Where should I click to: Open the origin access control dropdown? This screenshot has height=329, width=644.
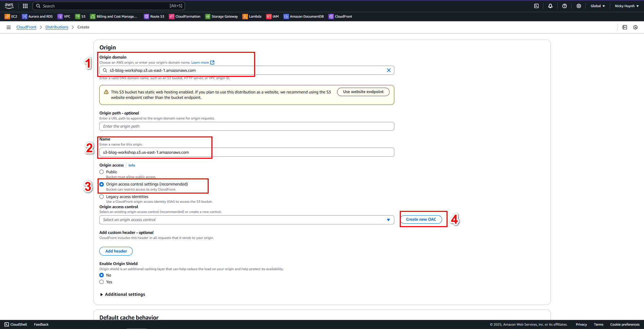[x=247, y=220]
